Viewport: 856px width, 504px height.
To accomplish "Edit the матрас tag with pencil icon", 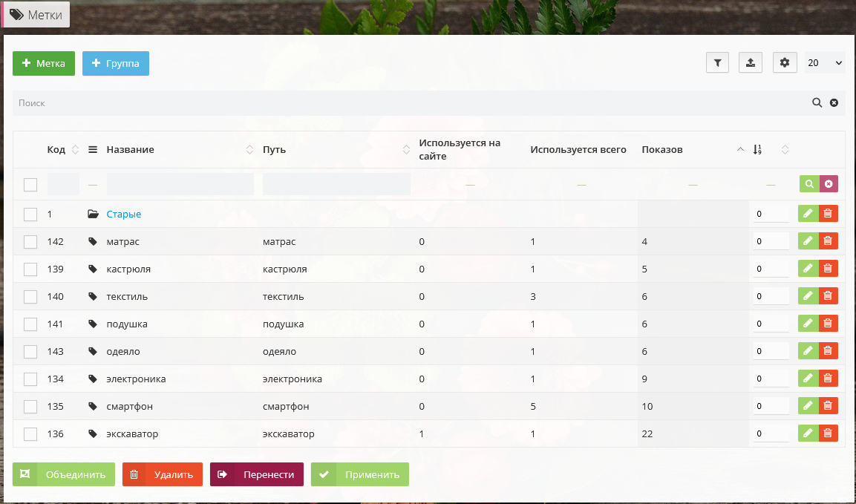I will point(808,241).
